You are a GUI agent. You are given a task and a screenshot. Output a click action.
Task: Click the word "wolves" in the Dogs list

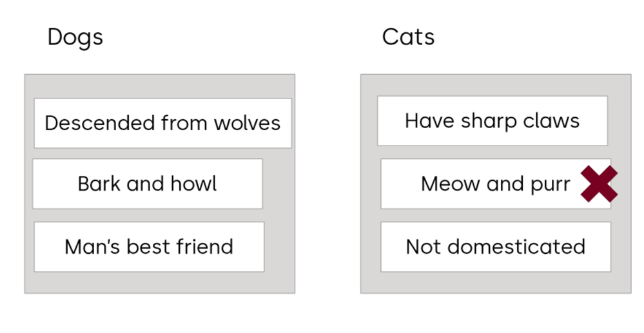pyautogui.click(x=249, y=123)
